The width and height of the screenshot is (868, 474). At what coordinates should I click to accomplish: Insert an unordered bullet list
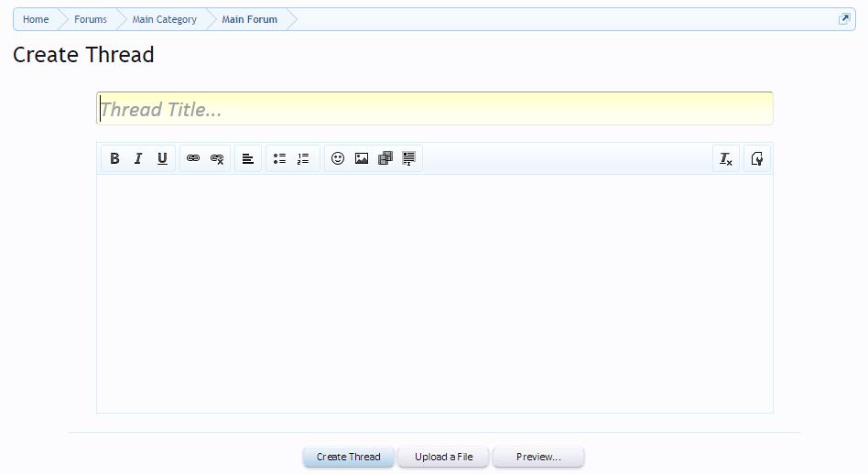(279, 158)
